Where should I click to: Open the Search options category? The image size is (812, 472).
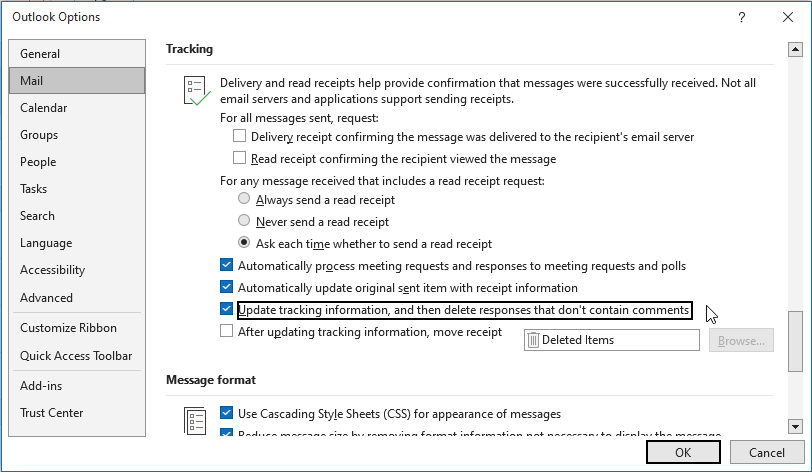pos(77,216)
